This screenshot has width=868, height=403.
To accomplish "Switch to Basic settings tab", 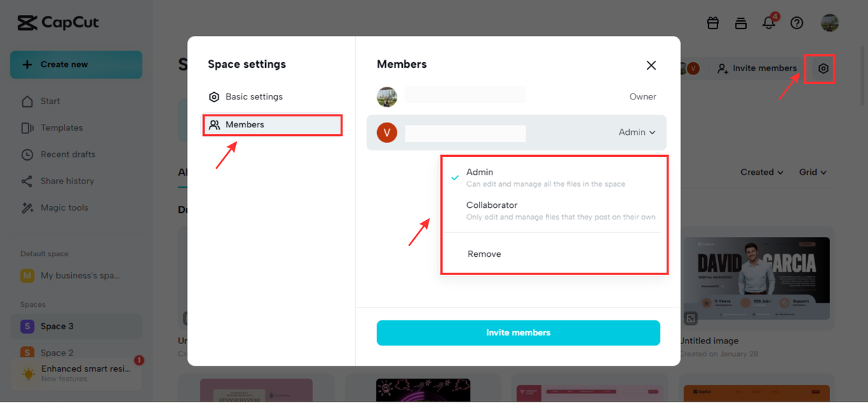I will 254,97.
